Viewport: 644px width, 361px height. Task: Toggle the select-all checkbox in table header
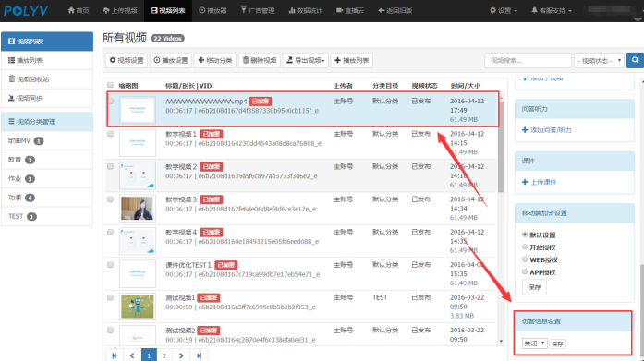click(x=110, y=85)
